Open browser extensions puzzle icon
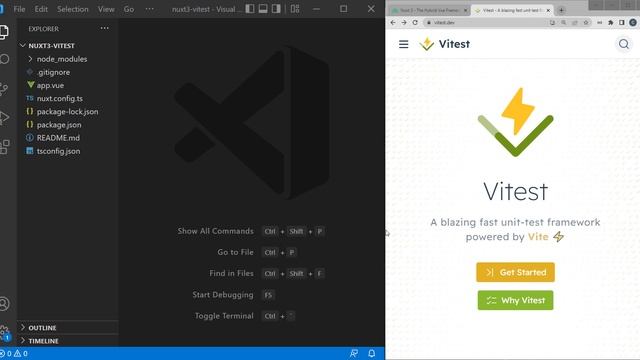 [611, 22]
